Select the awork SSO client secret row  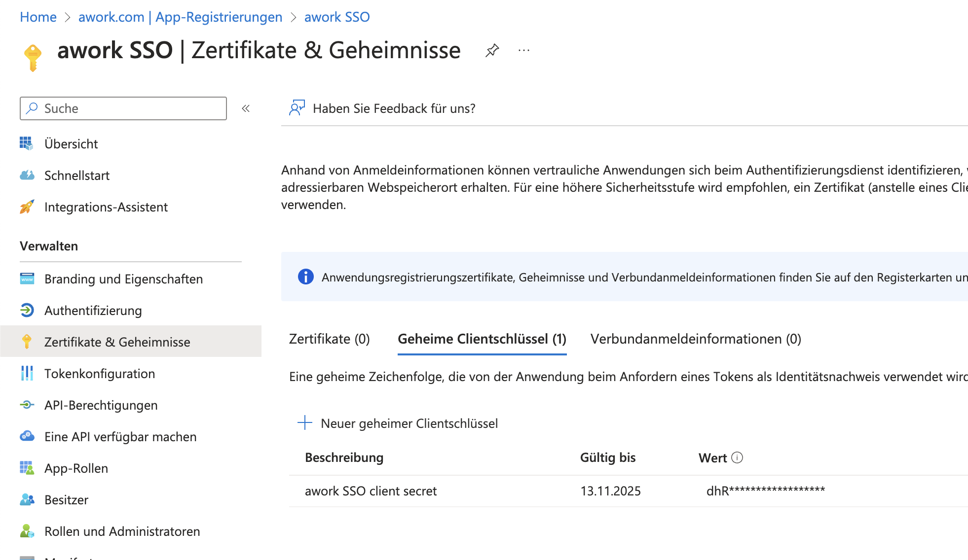[628, 491]
